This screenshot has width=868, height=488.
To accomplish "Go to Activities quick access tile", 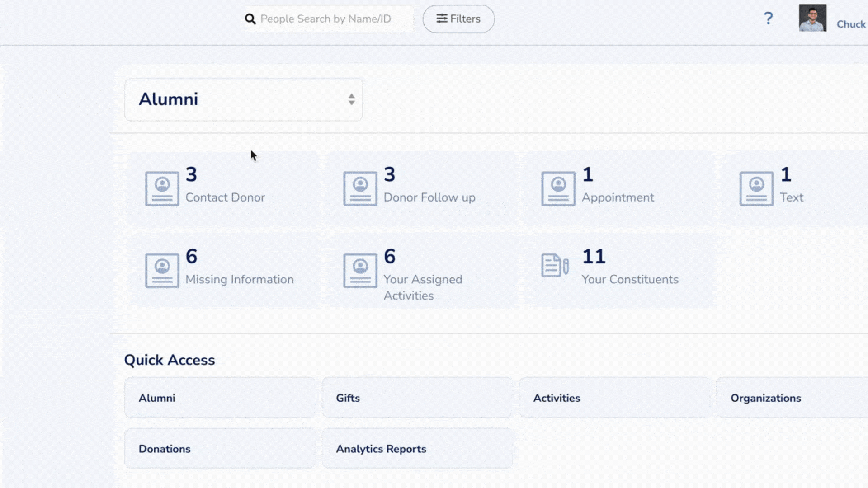I will click(614, 398).
